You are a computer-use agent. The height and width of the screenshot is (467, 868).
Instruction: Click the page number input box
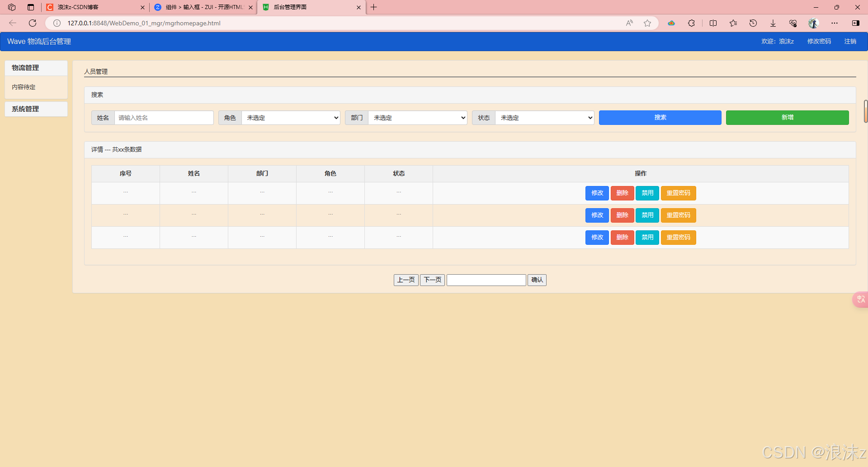coord(486,280)
